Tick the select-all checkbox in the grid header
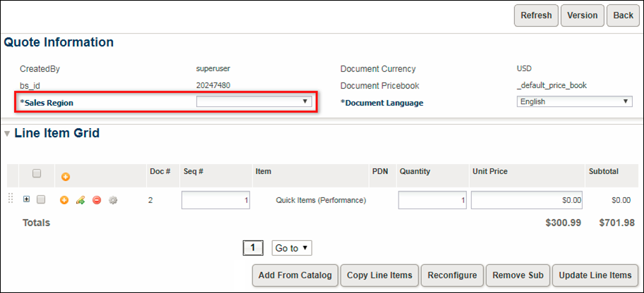The width and height of the screenshot is (644, 293). tap(37, 173)
